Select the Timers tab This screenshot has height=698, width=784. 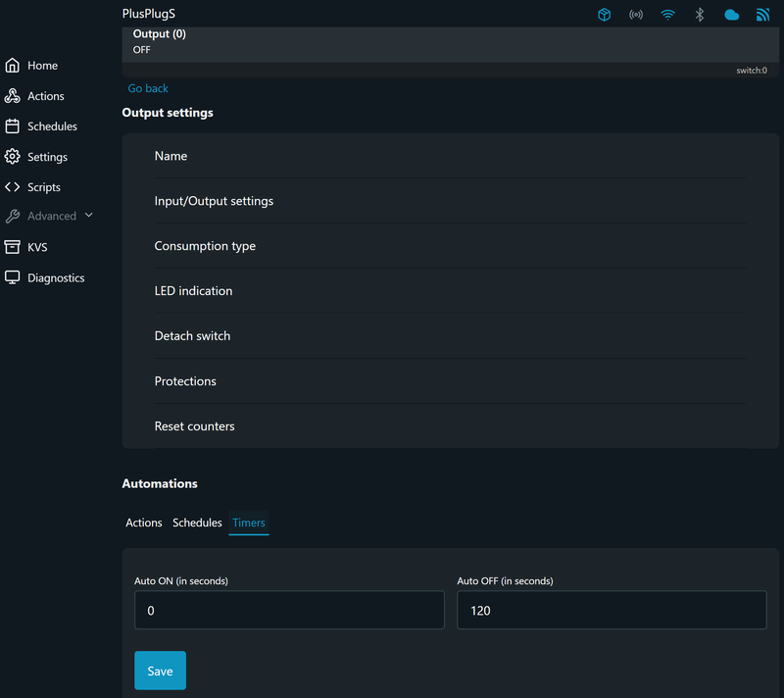[x=249, y=523]
